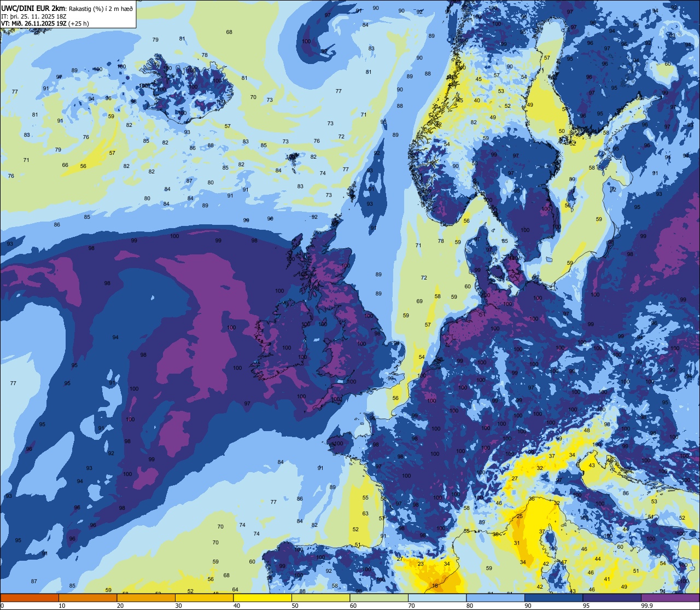
Task: Click the 60–70% pale green legend swatch
Action: pyautogui.click(x=379, y=597)
